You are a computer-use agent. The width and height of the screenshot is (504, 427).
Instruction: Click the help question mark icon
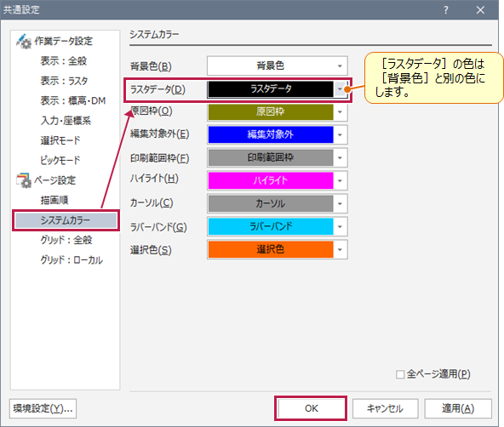[x=446, y=10]
